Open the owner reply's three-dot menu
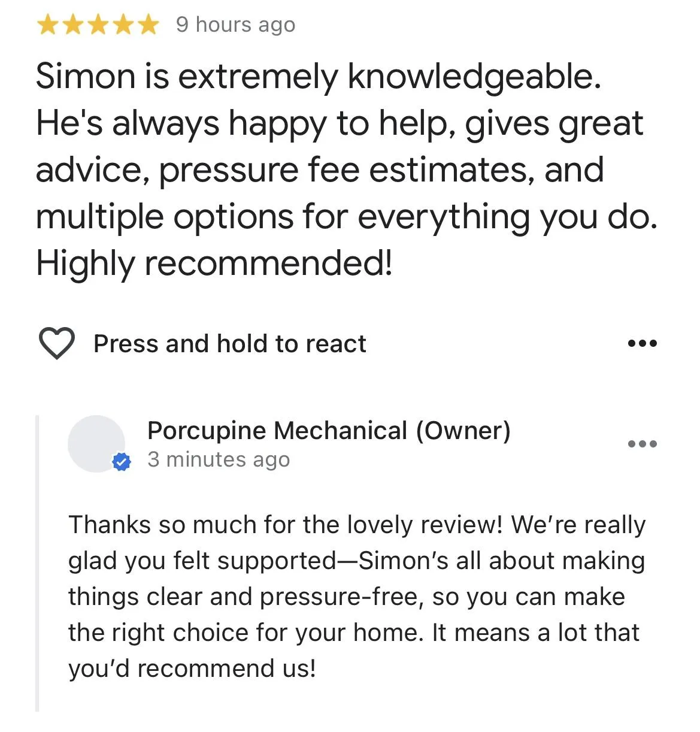The image size is (700, 732). [x=643, y=444]
